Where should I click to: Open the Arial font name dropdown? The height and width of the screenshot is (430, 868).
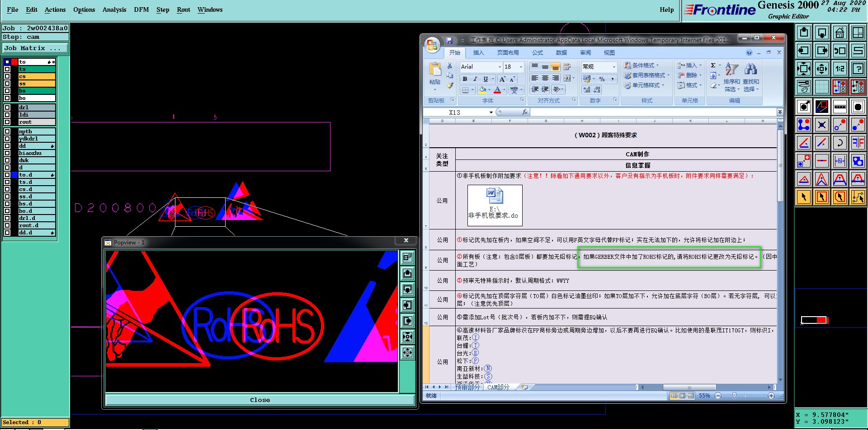500,67
